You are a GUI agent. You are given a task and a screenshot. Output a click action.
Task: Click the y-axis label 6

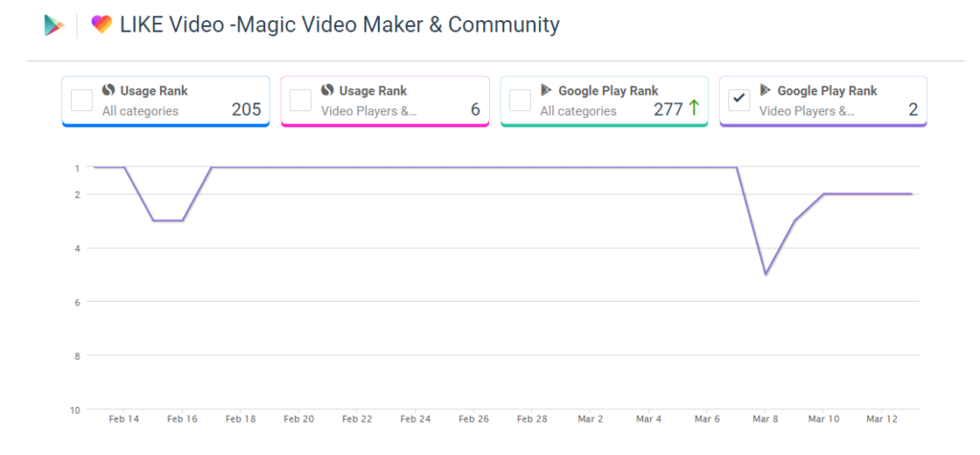[x=78, y=302]
